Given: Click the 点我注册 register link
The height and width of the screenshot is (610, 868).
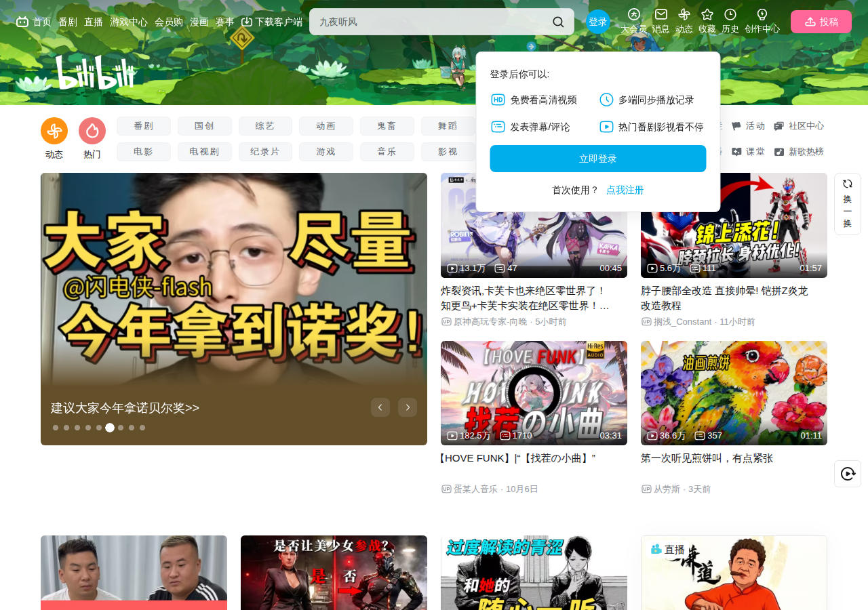Looking at the screenshot, I should [x=625, y=190].
